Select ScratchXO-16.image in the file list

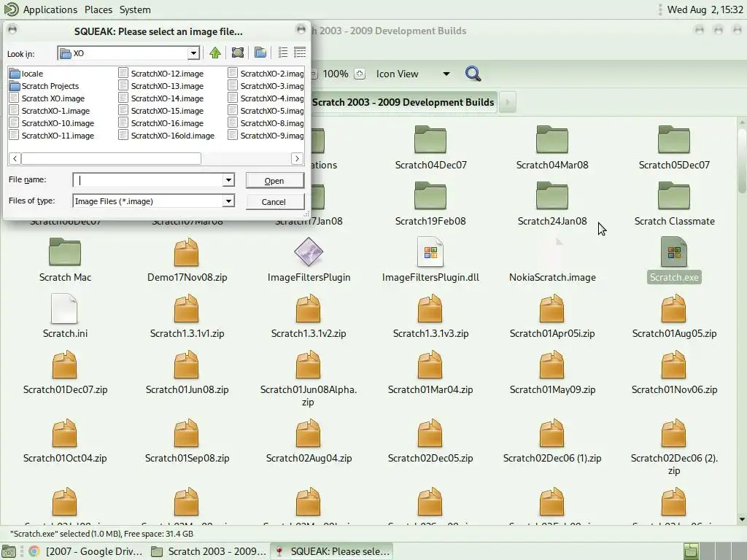point(161,122)
